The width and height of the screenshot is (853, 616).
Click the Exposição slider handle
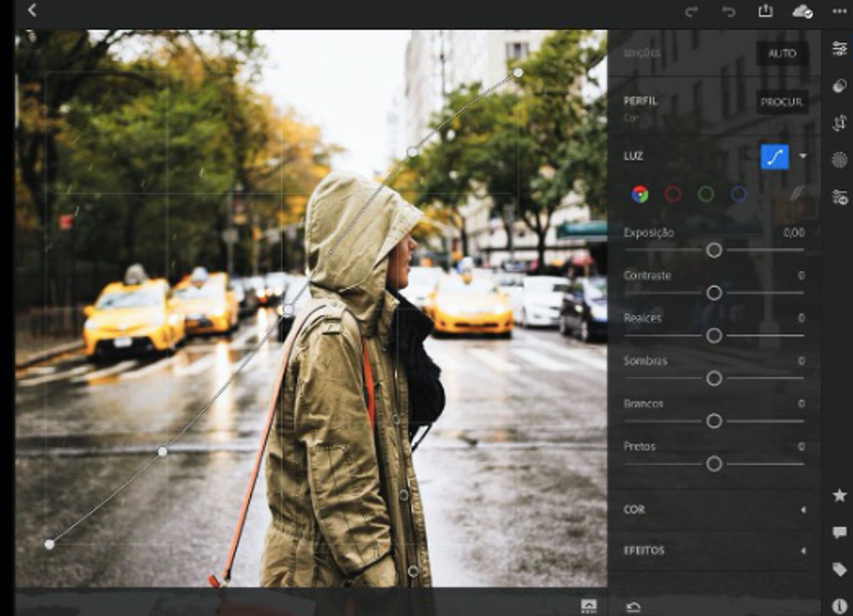714,251
